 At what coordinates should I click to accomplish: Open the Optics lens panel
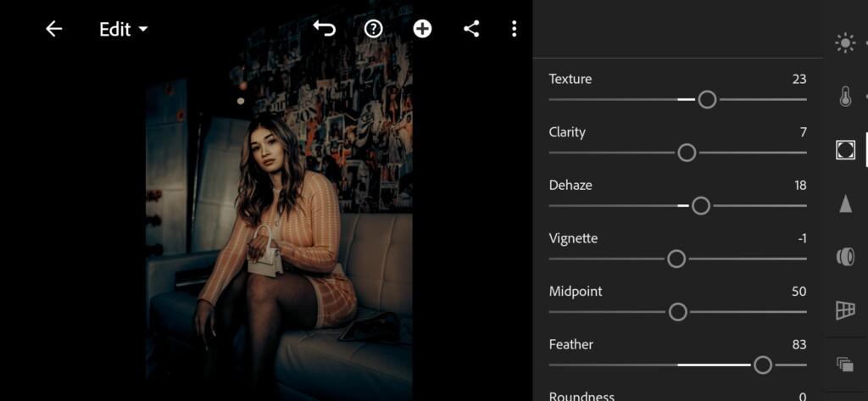[x=845, y=257]
